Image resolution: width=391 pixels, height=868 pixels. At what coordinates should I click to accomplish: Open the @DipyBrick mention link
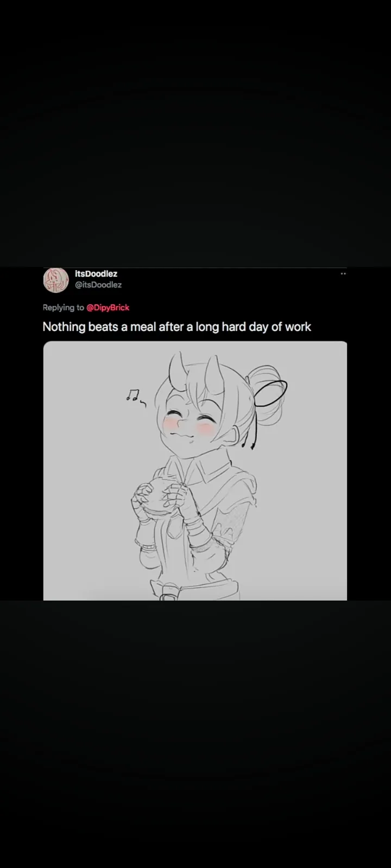pos(108,308)
